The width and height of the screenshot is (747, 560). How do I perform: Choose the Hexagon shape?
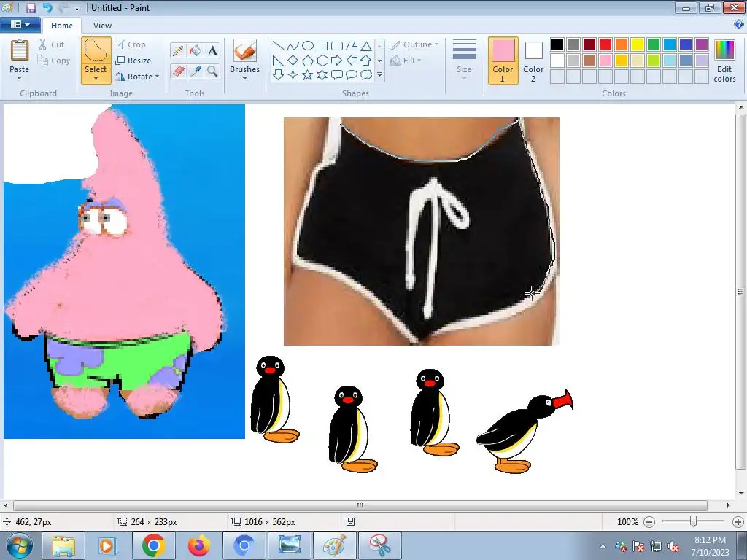pyautogui.click(x=322, y=61)
